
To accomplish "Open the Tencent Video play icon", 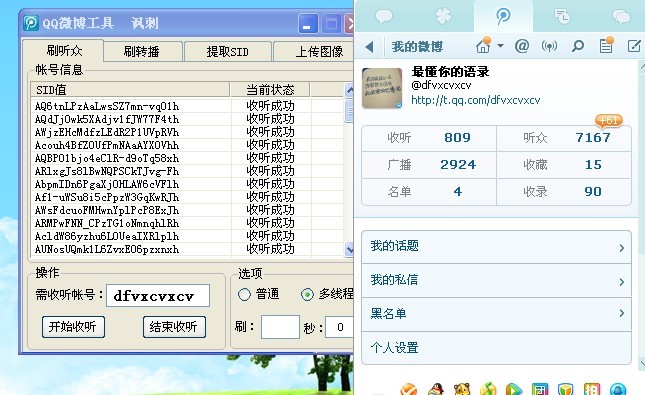I will [x=513, y=389].
